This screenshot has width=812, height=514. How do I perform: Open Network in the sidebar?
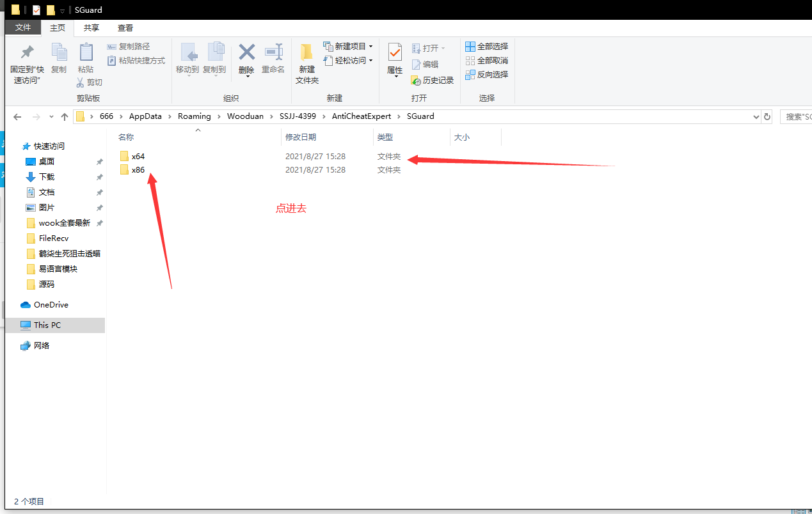click(x=35, y=345)
